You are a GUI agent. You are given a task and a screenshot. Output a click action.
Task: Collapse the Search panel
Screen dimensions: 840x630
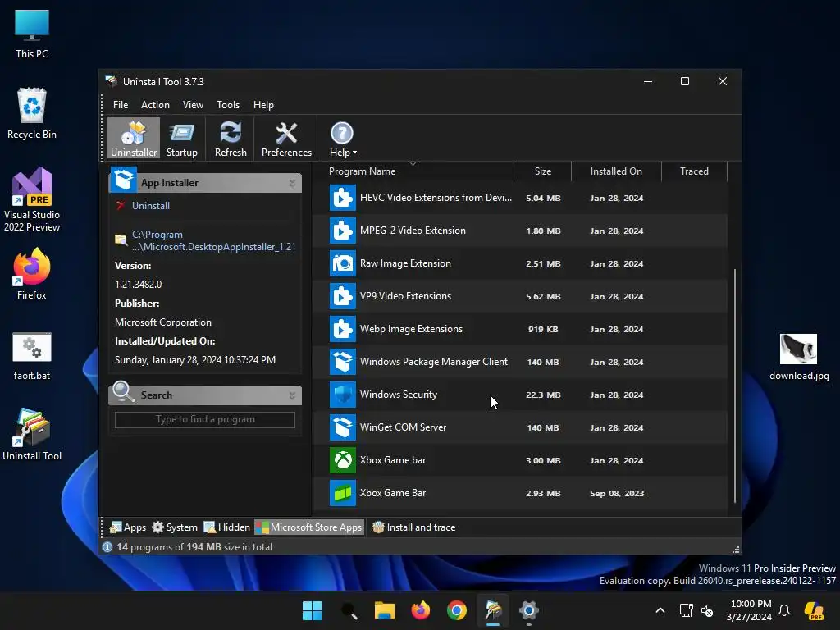coord(292,396)
